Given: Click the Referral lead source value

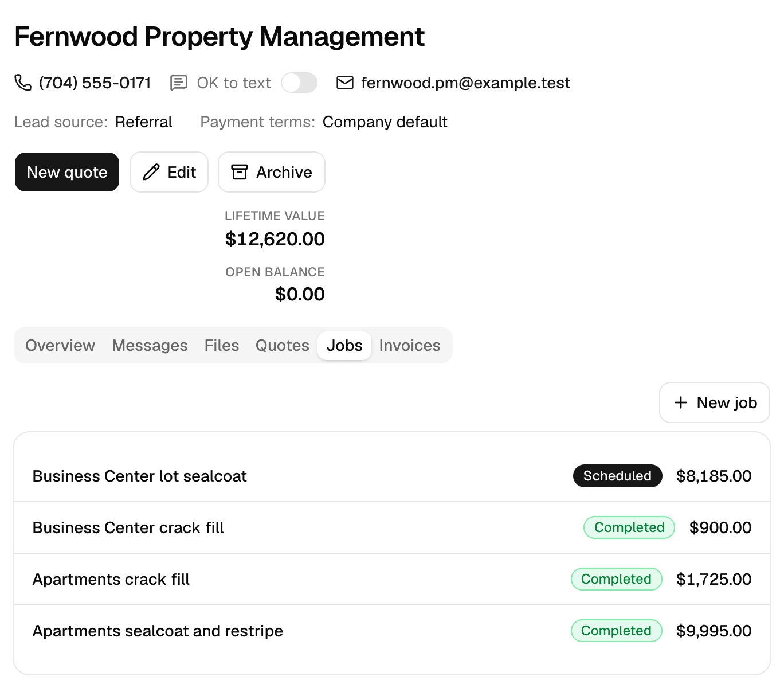Looking at the screenshot, I should [143, 122].
